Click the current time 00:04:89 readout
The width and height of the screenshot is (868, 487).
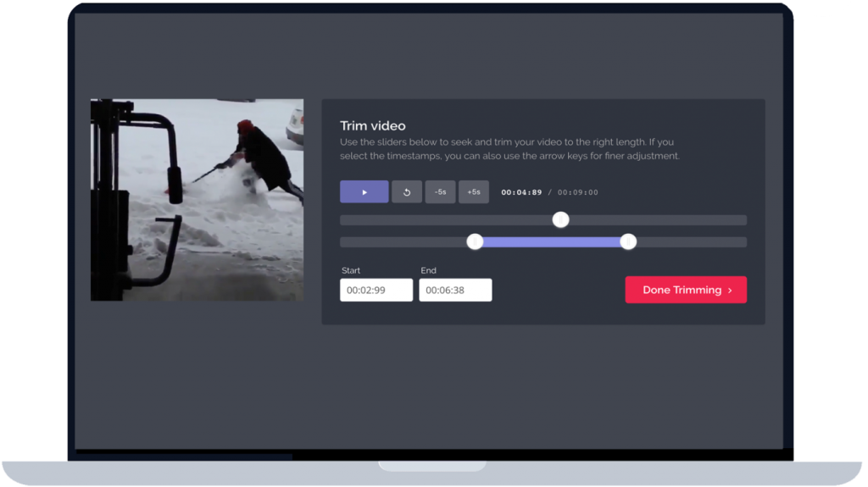tap(521, 192)
